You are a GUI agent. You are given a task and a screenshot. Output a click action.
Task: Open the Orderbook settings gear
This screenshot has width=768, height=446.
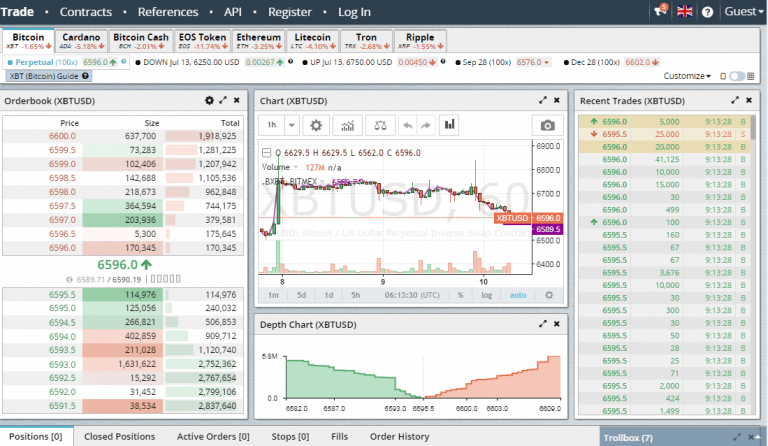[209, 100]
